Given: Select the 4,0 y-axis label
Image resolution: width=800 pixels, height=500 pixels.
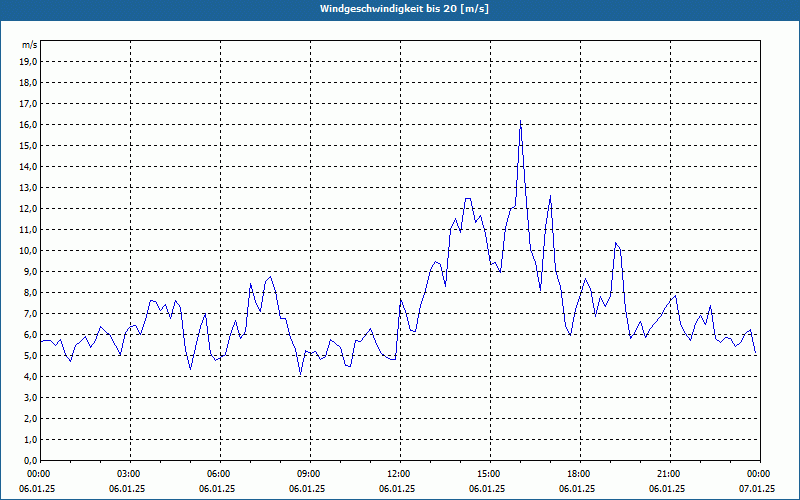Looking at the screenshot, I should 30,377.
